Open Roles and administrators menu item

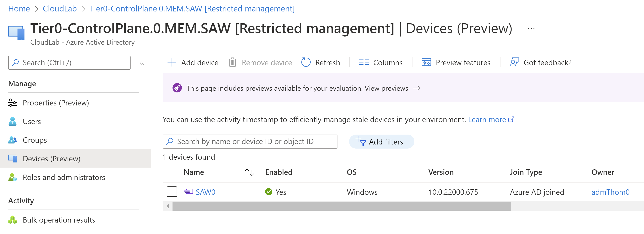(76, 177)
